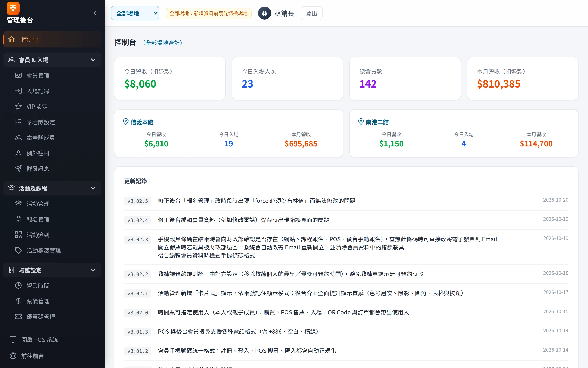Click the 林館長 user name
Image resolution: width=588 pixels, height=368 pixels.
click(284, 13)
